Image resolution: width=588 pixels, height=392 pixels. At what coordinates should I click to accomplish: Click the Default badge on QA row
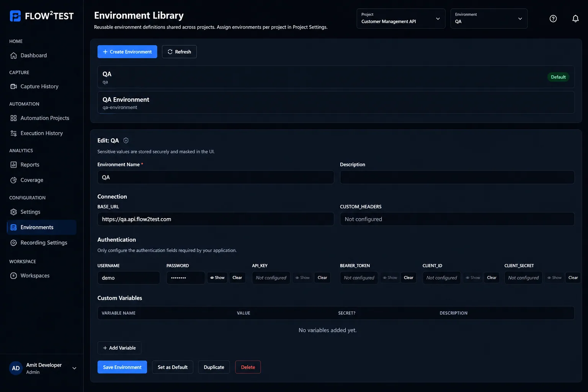[x=558, y=77]
